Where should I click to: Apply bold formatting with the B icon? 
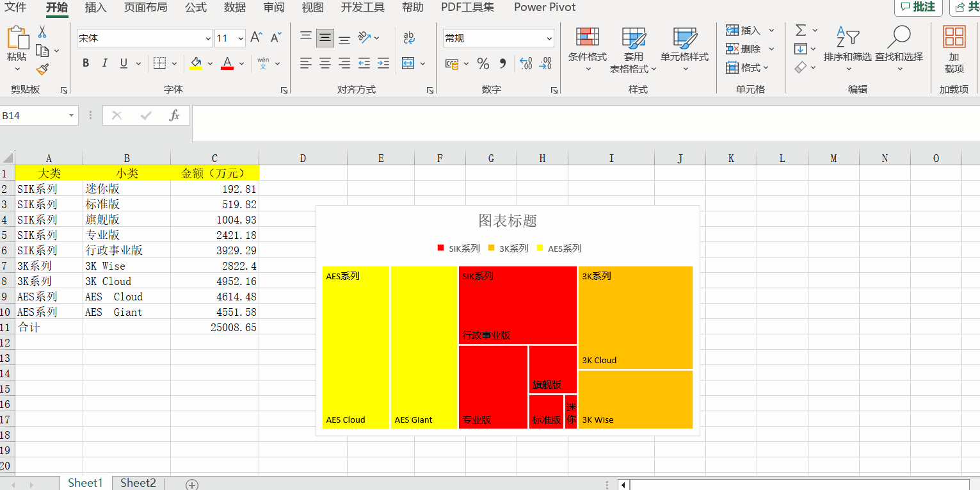coord(85,63)
